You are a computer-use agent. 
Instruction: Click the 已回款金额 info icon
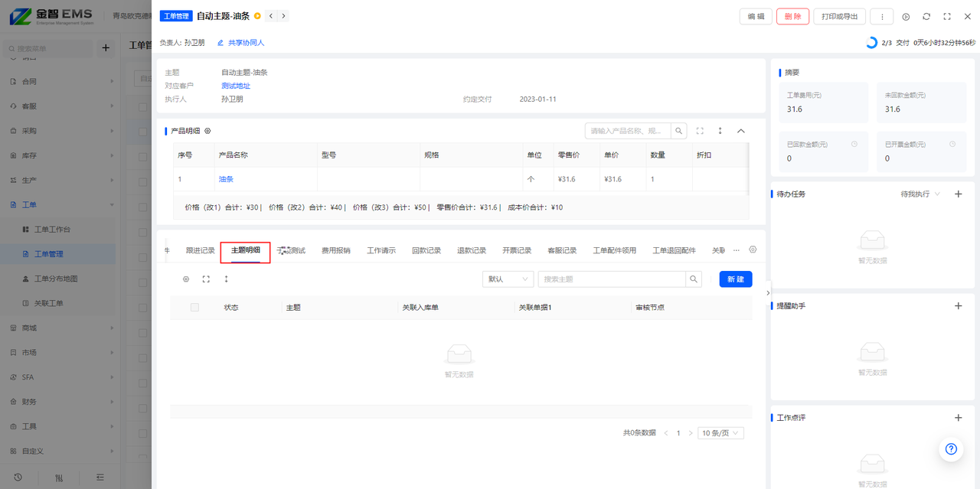(x=854, y=144)
